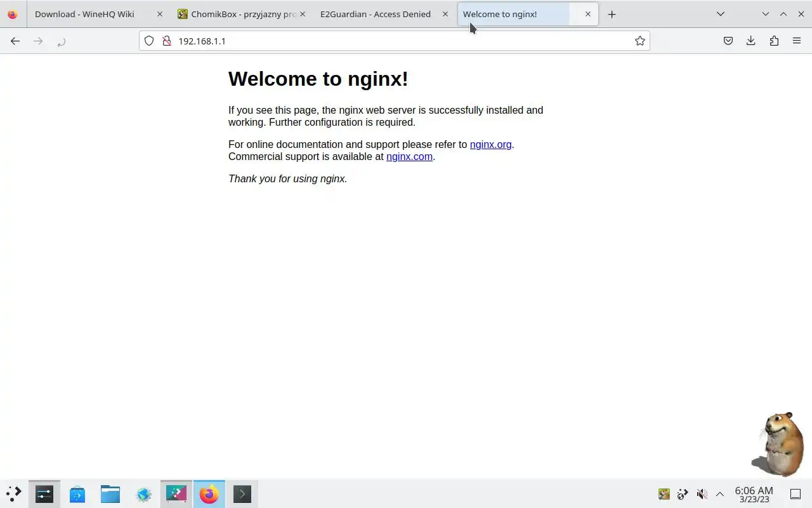Open the Konsole terminal from taskbar

[242, 494]
